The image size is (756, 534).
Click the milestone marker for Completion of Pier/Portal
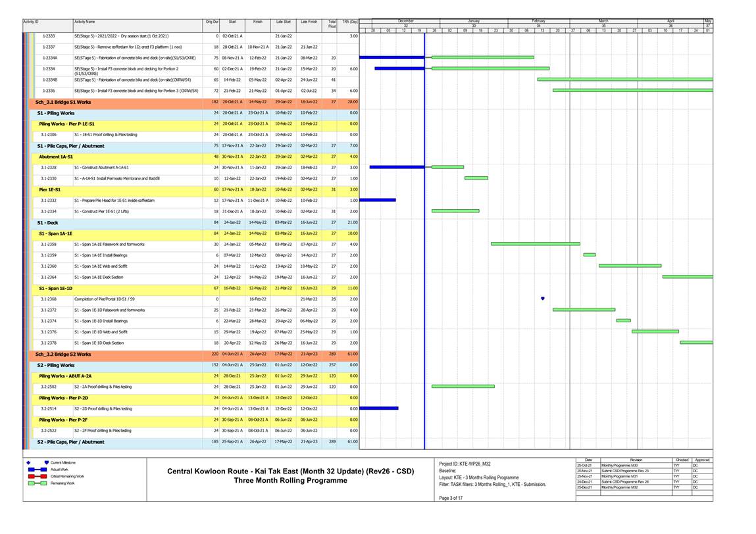tap(542, 299)
